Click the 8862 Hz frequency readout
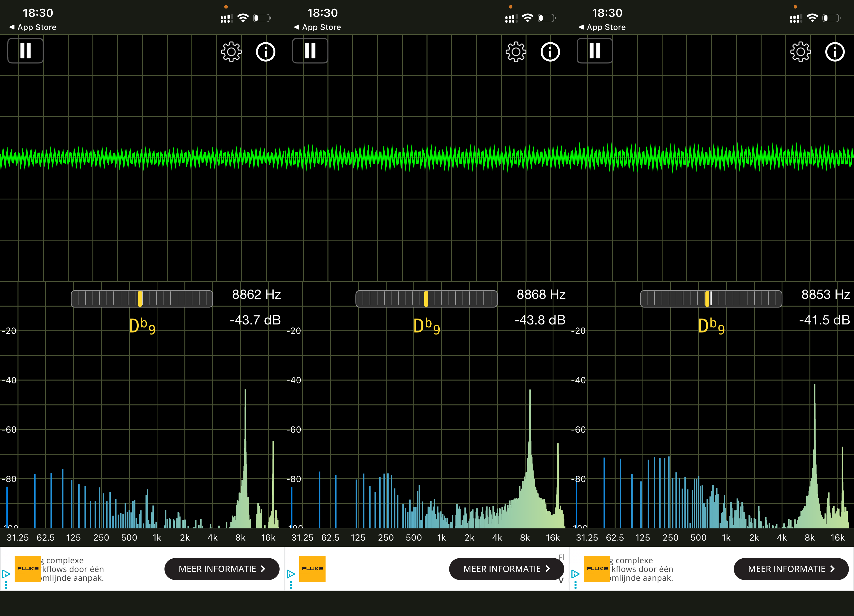Viewport: 854px width, 616px height. pos(256,294)
